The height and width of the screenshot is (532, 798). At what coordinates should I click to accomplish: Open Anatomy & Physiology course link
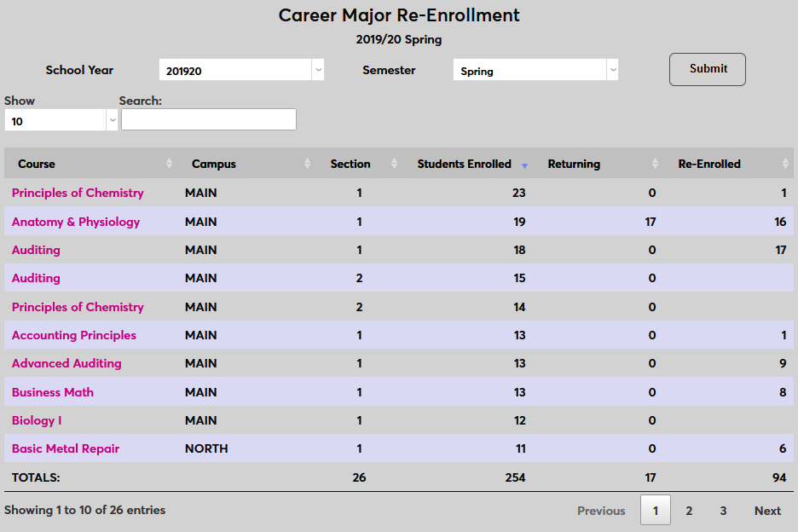[x=76, y=222]
